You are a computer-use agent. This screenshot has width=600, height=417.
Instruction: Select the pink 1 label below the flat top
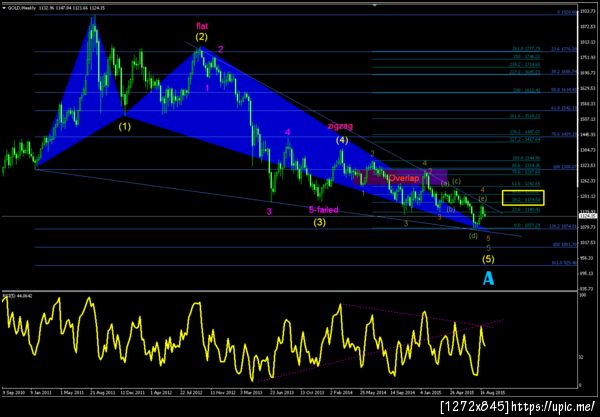207,88
